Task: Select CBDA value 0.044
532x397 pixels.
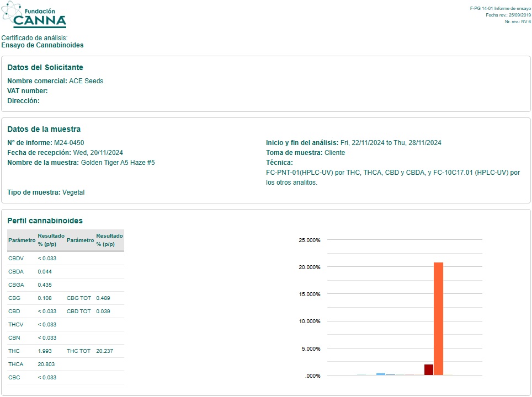Action: click(x=45, y=272)
